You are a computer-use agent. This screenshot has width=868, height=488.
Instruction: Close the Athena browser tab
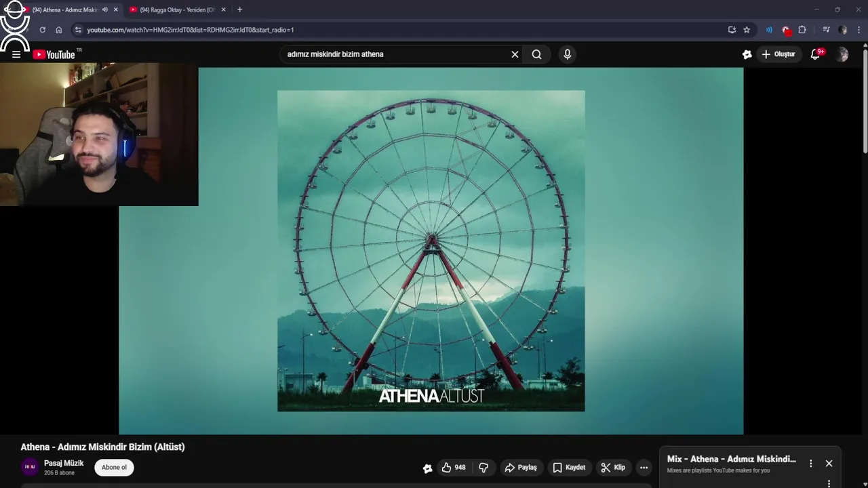[116, 9]
